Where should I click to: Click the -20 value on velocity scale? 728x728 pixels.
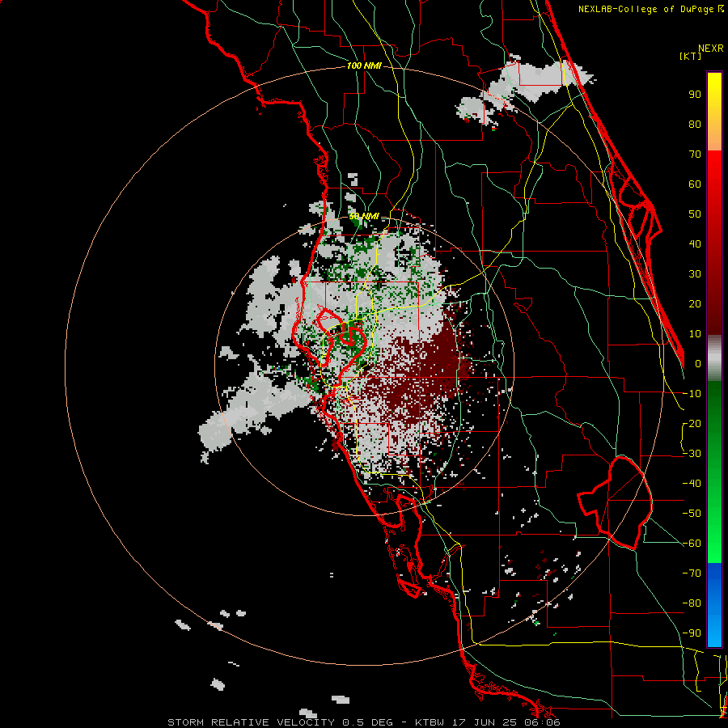coord(692,423)
